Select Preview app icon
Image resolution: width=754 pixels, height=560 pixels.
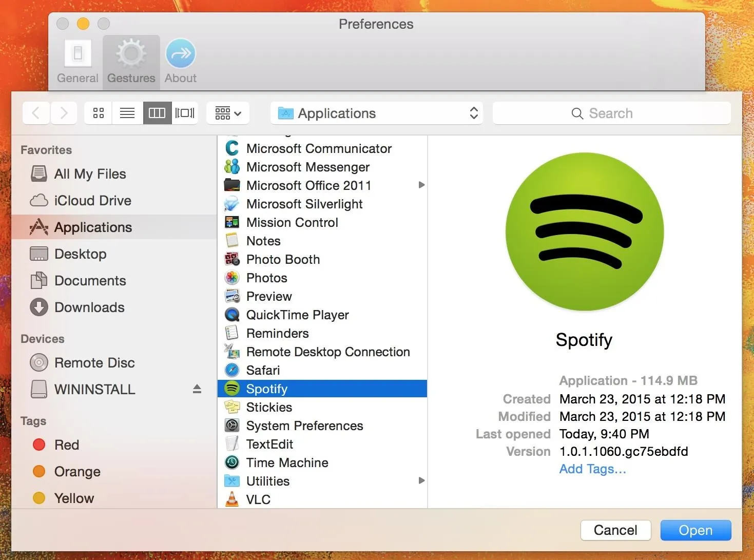pyautogui.click(x=232, y=296)
